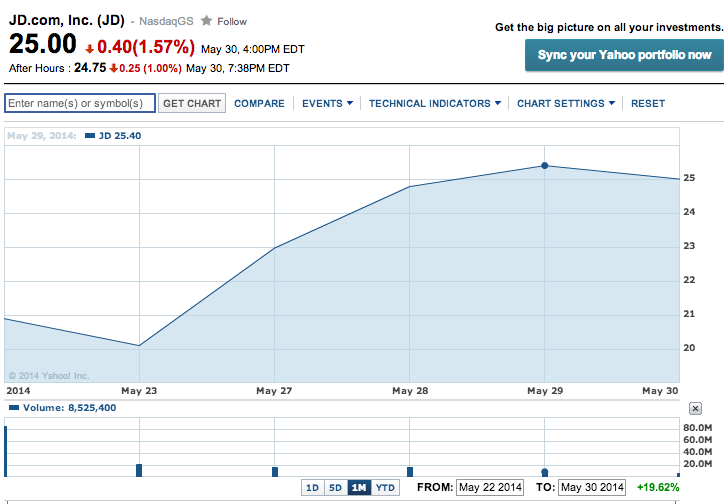Viewport: 725px width, 504px height.
Task: Click the TO date field
Action: click(x=592, y=487)
